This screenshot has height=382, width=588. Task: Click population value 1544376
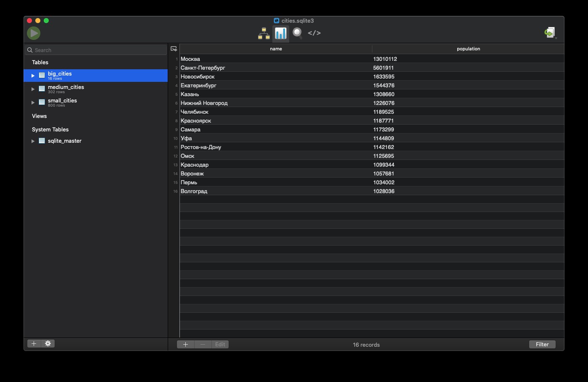pyautogui.click(x=384, y=85)
